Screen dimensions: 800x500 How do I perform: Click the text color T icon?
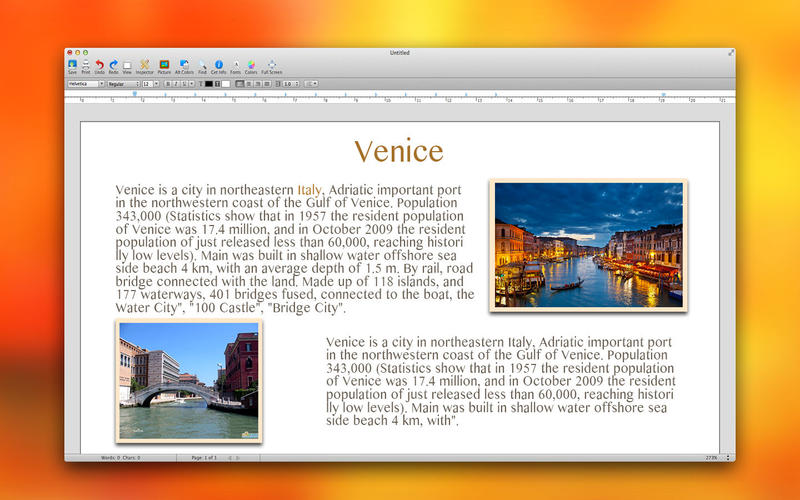point(201,84)
